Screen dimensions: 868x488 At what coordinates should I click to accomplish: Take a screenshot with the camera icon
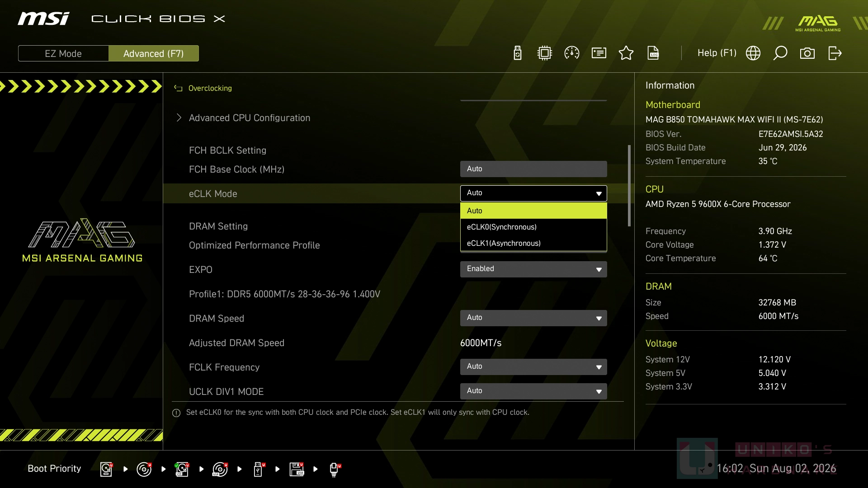807,53
